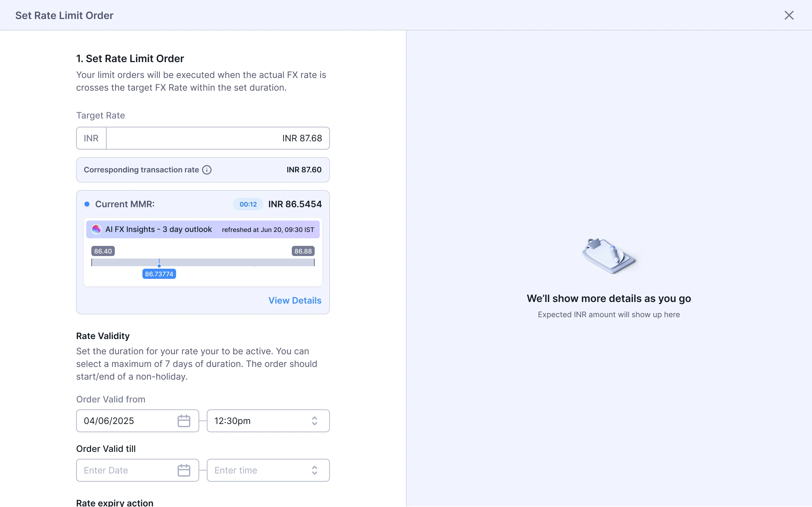812x507 pixels.
Task: Close the Set Rate Limit Order dialog
Action: [x=789, y=15]
